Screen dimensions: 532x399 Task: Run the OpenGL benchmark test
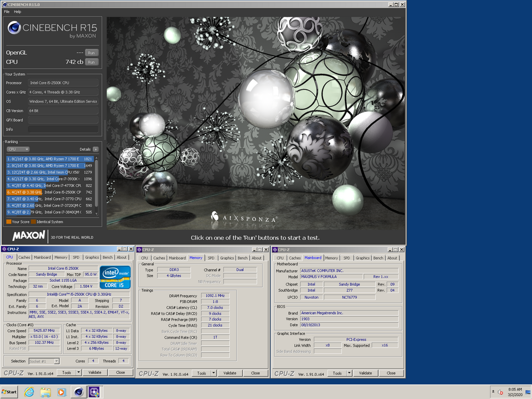point(91,53)
